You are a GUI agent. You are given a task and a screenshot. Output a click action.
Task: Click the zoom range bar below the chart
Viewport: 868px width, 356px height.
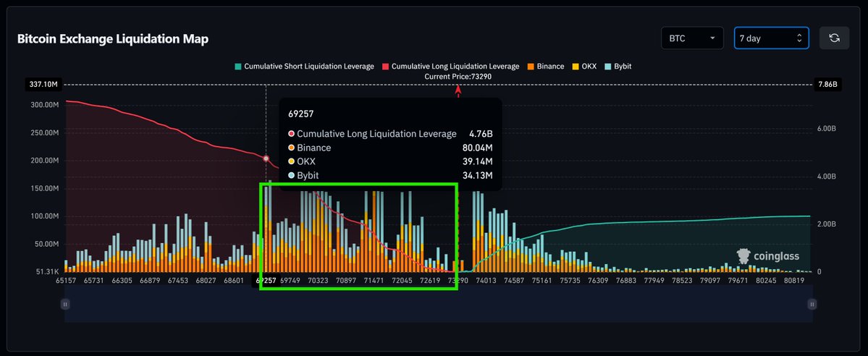438,305
